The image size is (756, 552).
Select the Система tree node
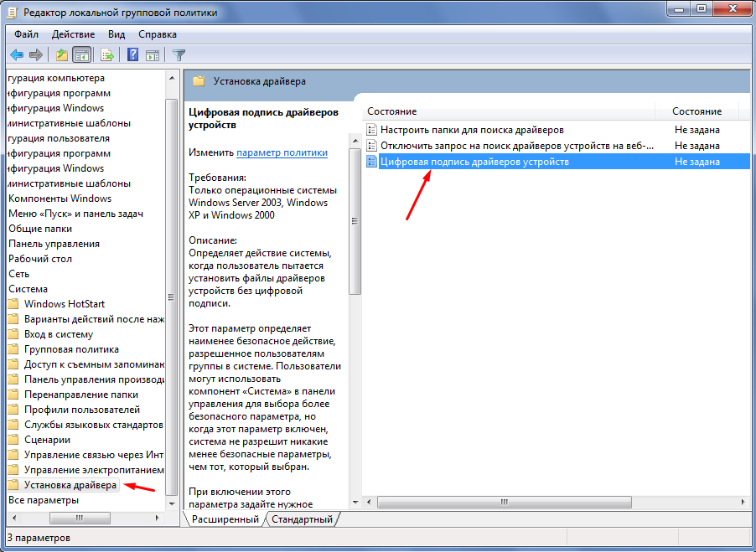point(28,289)
